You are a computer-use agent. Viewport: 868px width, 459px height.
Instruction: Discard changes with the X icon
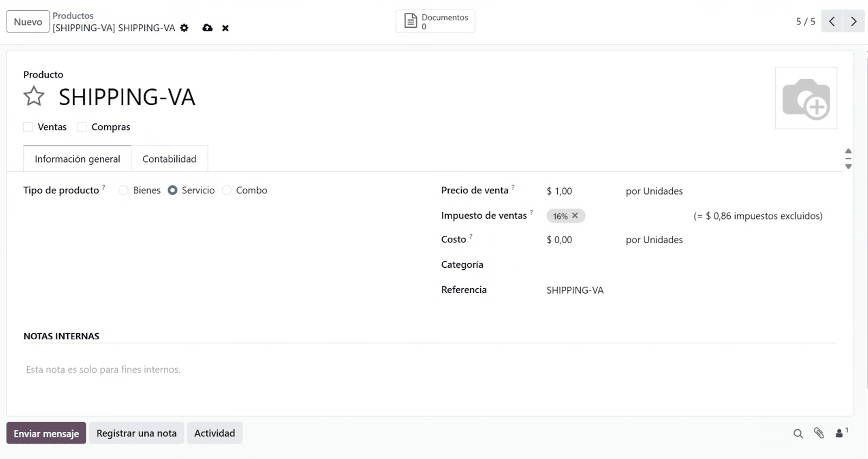pos(225,28)
